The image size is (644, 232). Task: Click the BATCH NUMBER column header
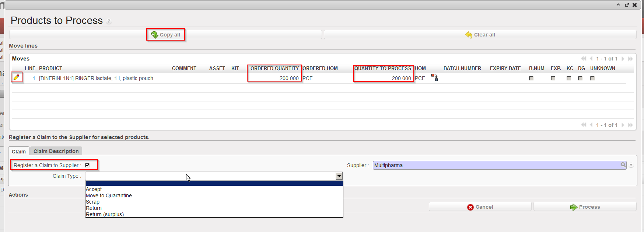[x=462, y=68]
